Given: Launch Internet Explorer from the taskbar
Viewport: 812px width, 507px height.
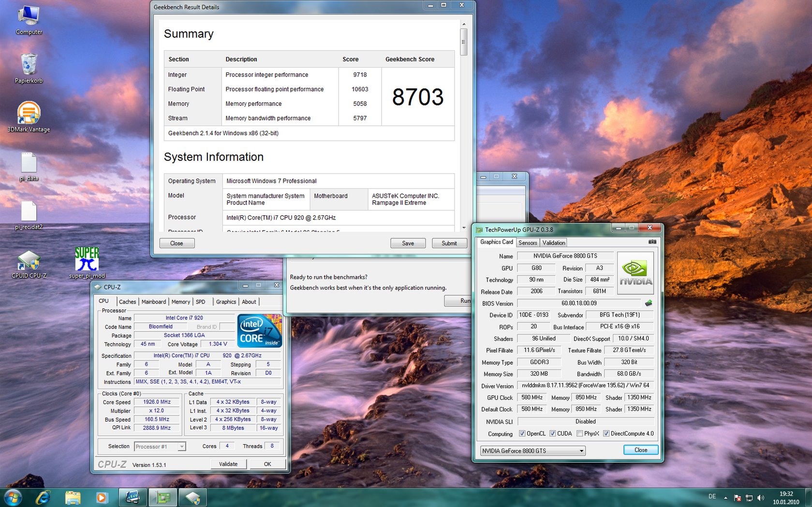Looking at the screenshot, I should 43,497.
